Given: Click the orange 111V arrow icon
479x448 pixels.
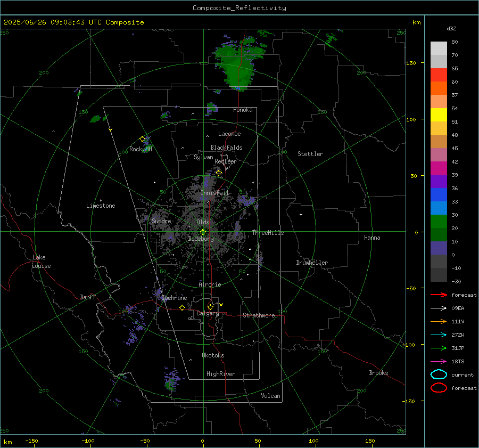Looking at the screenshot, I should tap(439, 321).
